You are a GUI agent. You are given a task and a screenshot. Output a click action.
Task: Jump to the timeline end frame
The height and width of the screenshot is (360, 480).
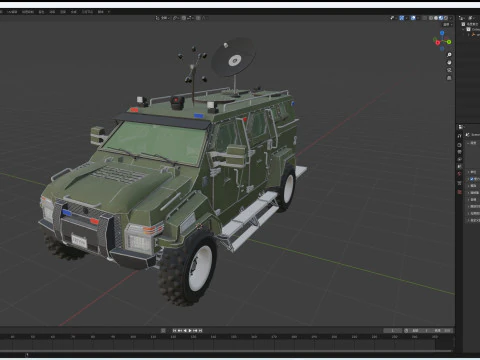[x=200, y=331]
